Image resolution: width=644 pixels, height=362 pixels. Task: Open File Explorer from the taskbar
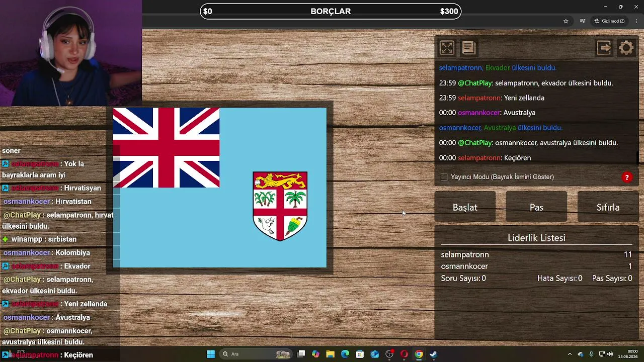point(330,354)
